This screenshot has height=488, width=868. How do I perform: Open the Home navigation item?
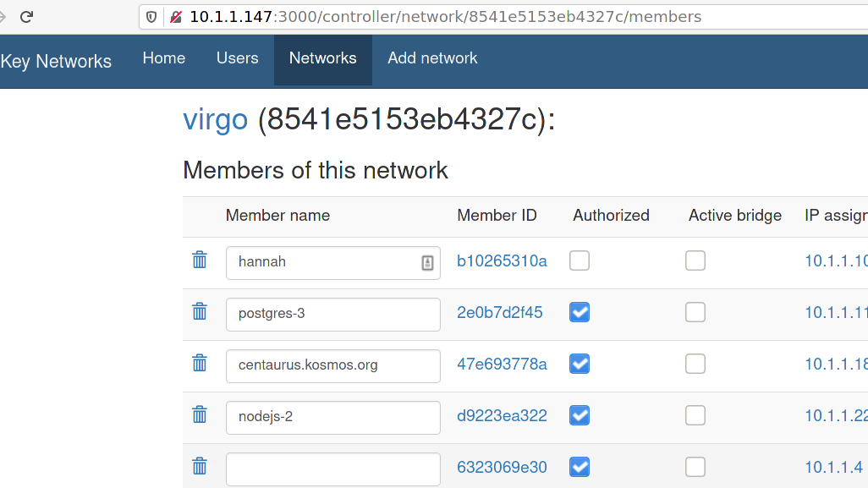coord(164,58)
